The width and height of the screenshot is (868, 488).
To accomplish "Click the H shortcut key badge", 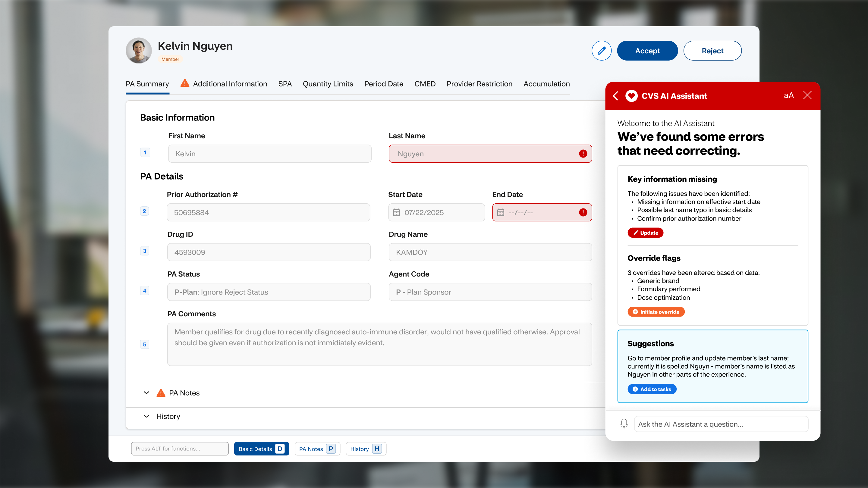I will click(377, 449).
